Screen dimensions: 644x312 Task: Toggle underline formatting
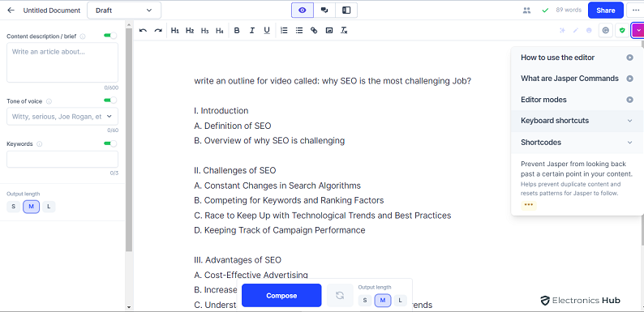267,30
